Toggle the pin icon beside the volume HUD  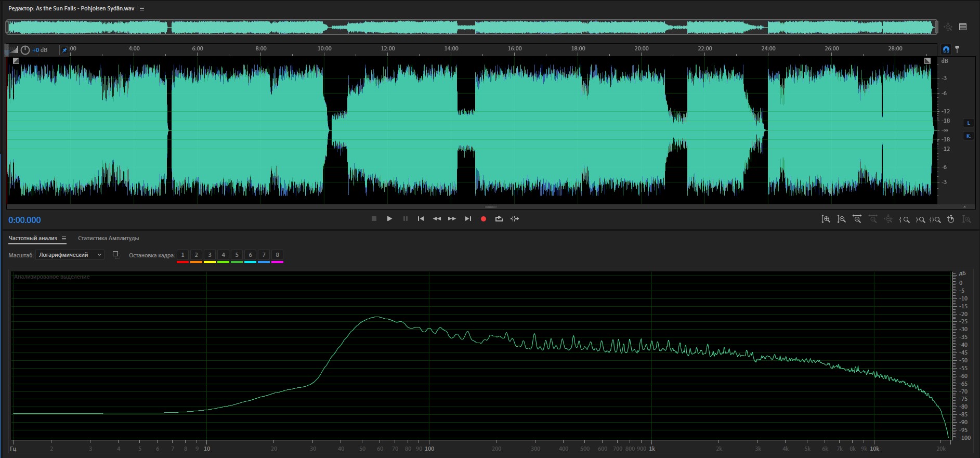tap(64, 50)
